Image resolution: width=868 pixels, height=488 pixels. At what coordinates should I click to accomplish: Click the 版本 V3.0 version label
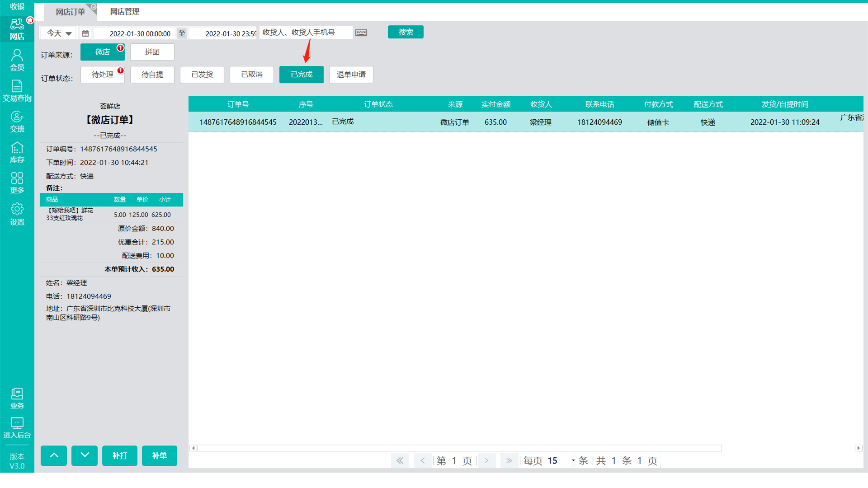click(17, 461)
